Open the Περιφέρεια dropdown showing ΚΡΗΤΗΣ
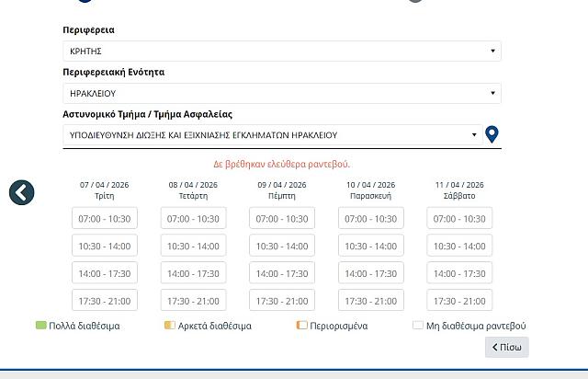This screenshot has width=588, height=379. point(281,52)
